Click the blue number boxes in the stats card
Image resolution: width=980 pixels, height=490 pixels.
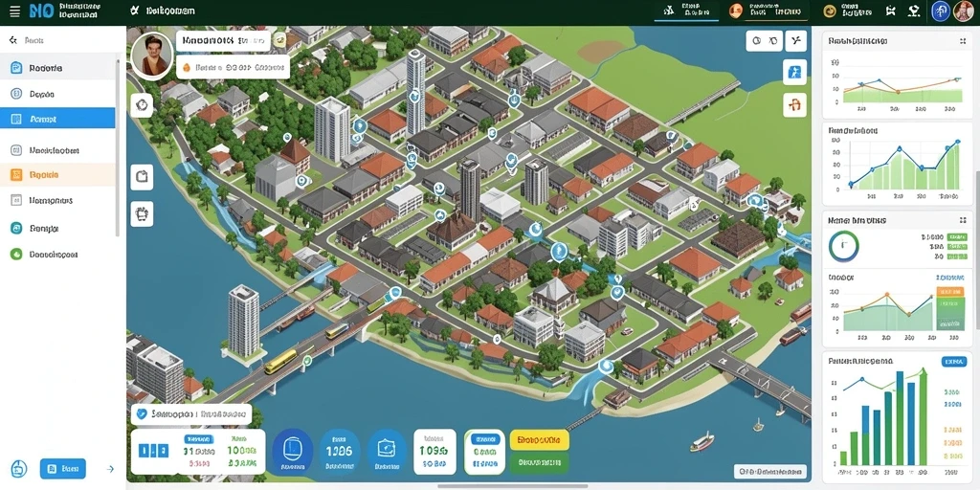(153, 450)
